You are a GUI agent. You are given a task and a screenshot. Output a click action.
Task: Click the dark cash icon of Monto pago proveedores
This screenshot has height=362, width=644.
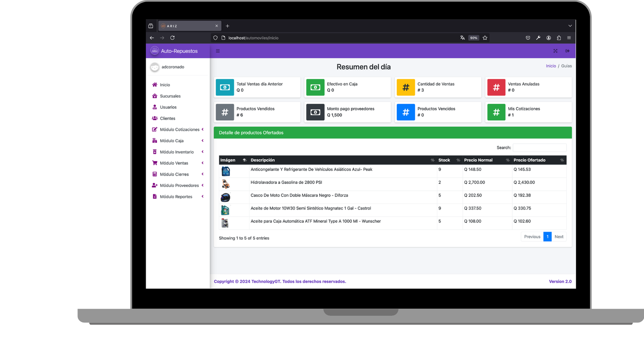pyautogui.click(x=315, y=112)
